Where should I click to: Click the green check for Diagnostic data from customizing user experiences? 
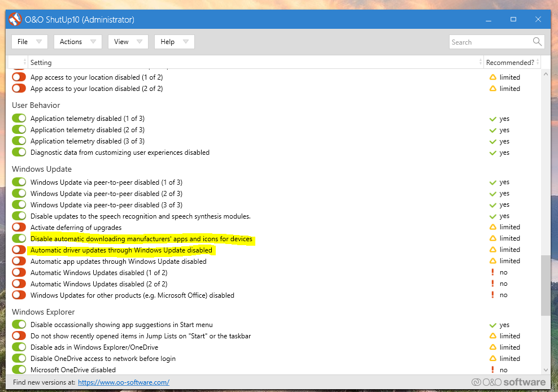point(493,153)
